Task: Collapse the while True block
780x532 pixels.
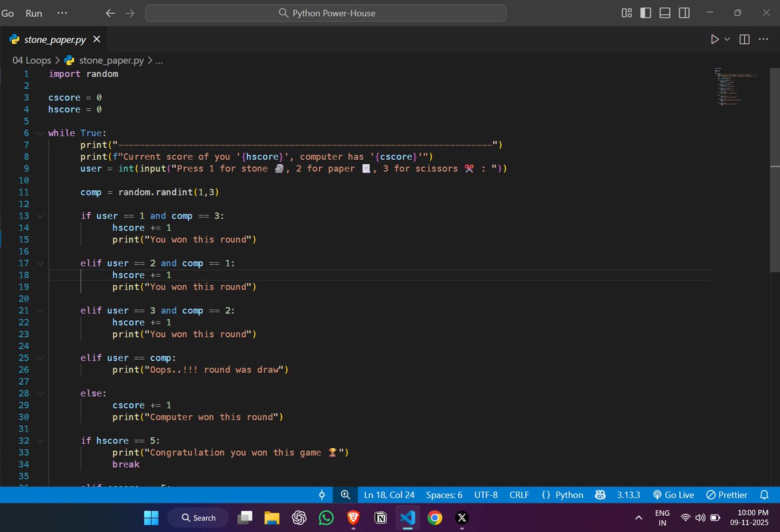Action: click(40, 133)
